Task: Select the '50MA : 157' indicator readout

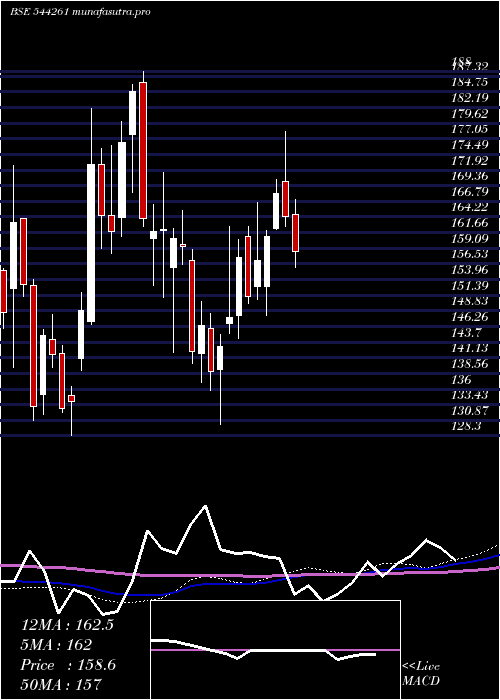Action: click(x=61, y=684)
